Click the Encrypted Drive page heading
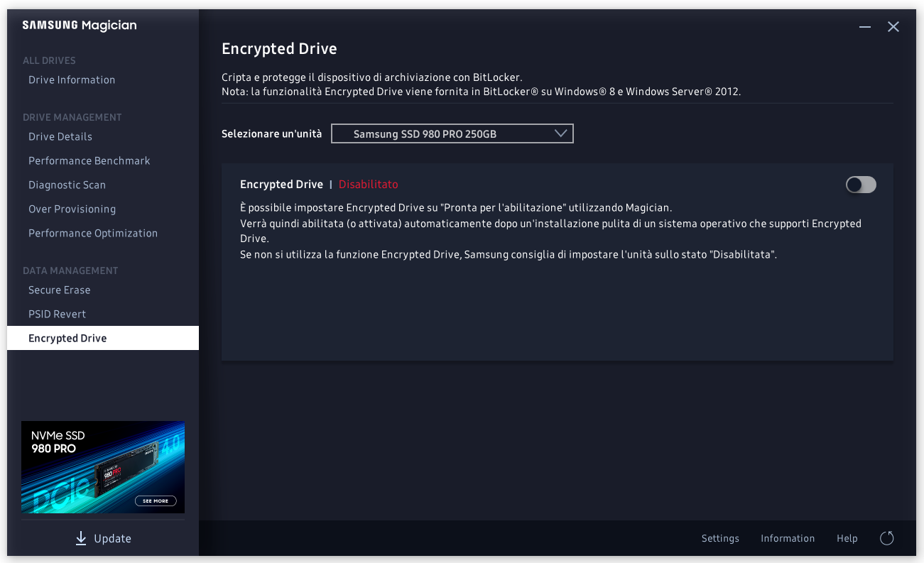 (279, 49)
